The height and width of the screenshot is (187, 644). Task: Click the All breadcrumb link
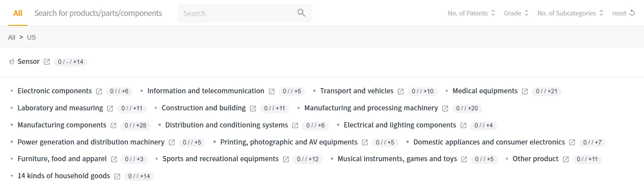(12, 37)
